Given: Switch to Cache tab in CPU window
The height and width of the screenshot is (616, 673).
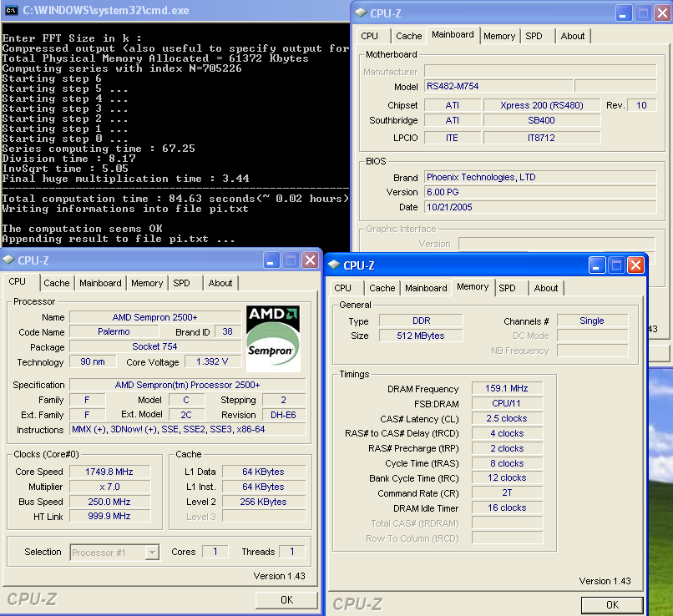Looking at the screenshot, I should coord(56,283).
